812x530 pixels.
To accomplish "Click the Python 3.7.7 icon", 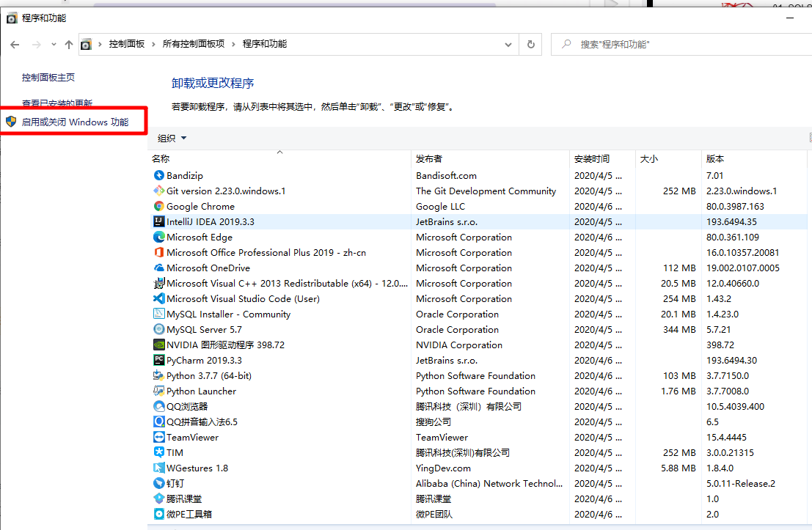I will (159, 375).
